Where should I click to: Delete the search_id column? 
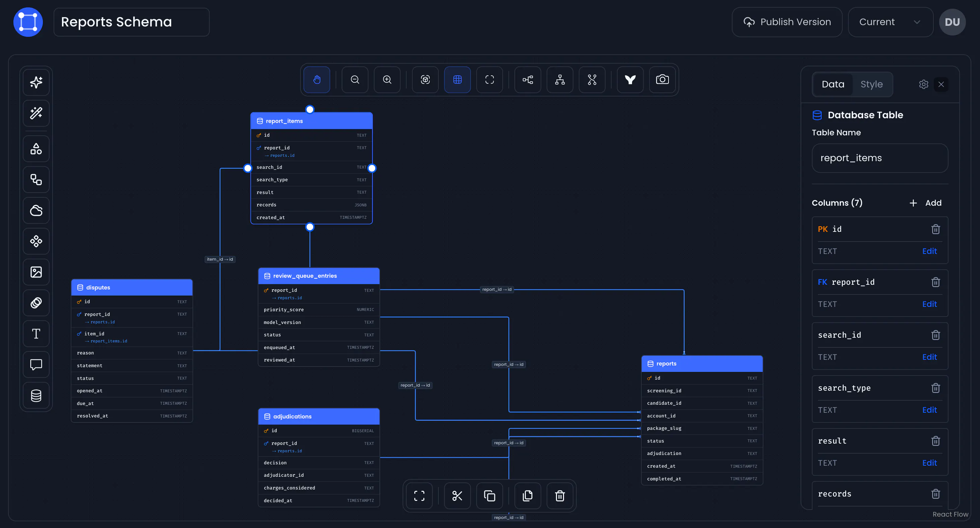[x=935, y=335]
